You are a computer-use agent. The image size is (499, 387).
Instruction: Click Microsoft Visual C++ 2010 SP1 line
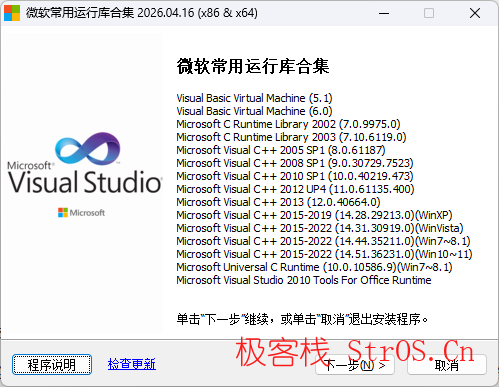click(295, 176)
